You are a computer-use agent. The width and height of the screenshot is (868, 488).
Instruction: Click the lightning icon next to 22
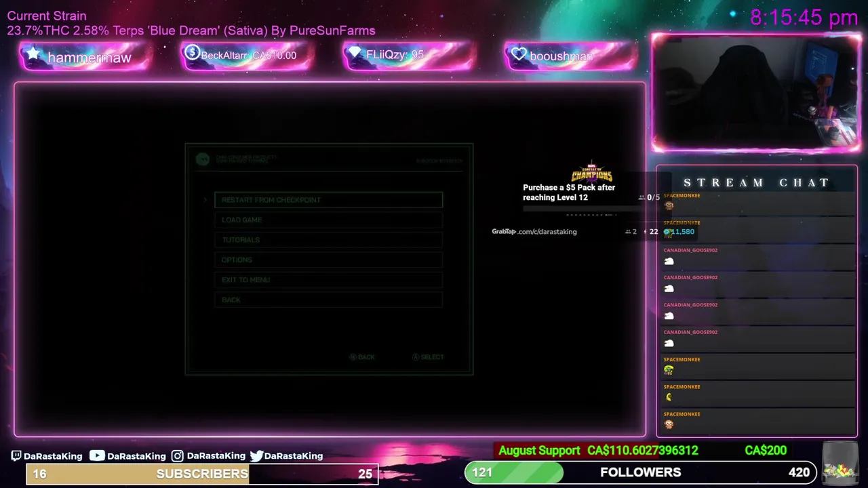click(x=645, y=232)
